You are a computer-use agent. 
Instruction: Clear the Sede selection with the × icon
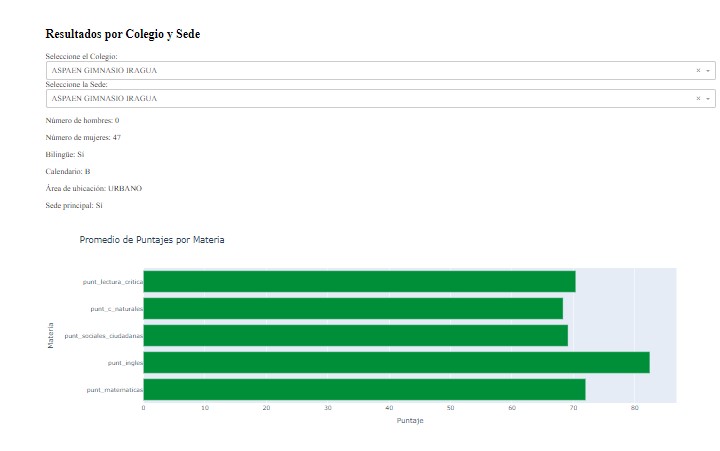tap(698, 99)
